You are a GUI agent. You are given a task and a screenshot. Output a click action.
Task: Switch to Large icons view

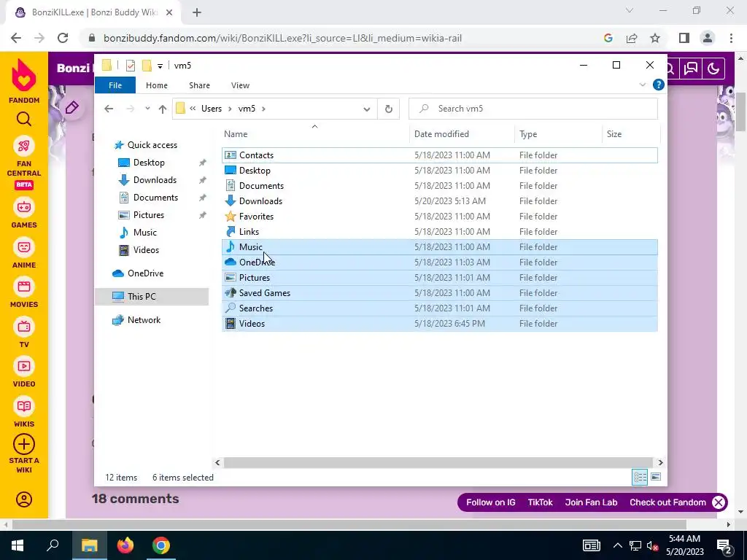click(x=656, y=477)
